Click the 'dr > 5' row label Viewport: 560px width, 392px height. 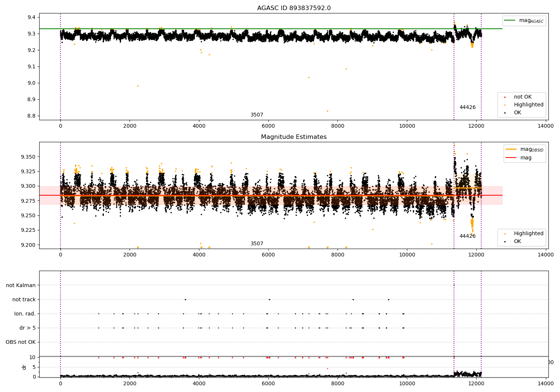[28, 328]
